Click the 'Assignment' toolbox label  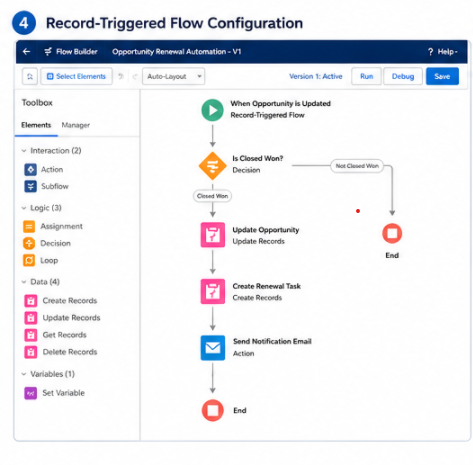point(61,227)
